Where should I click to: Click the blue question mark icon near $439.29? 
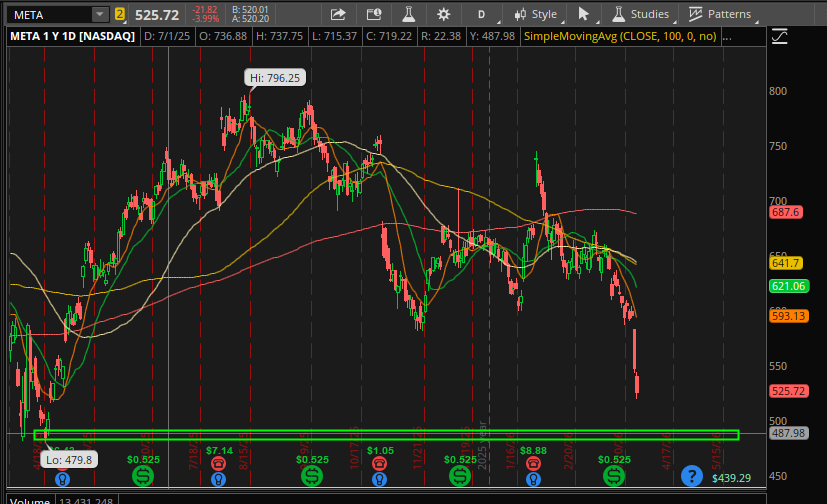(691, 476)
